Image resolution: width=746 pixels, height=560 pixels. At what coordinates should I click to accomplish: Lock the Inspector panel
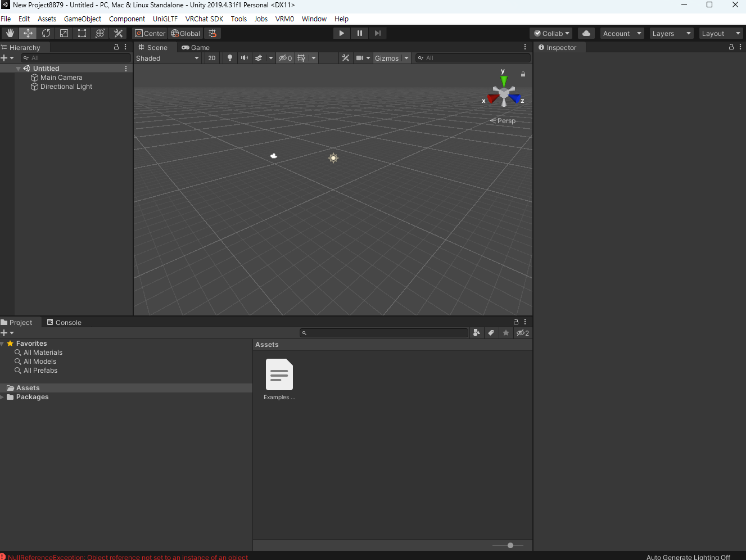731,47
